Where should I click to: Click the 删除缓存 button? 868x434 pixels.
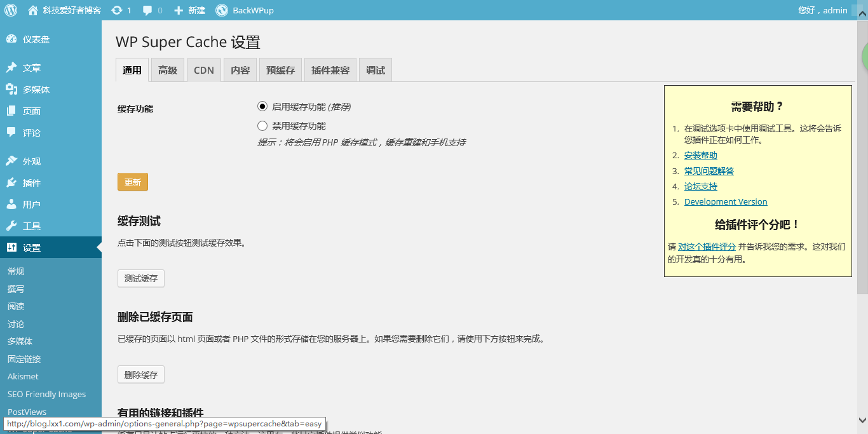click(x=141, y=375)
